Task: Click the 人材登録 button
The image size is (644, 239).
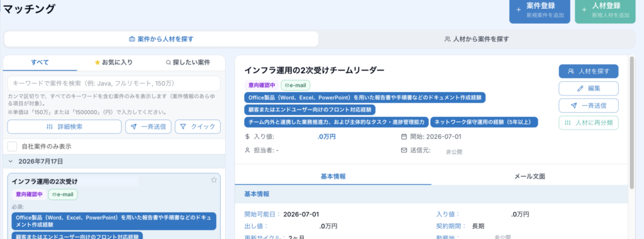Action: [605, 11]
